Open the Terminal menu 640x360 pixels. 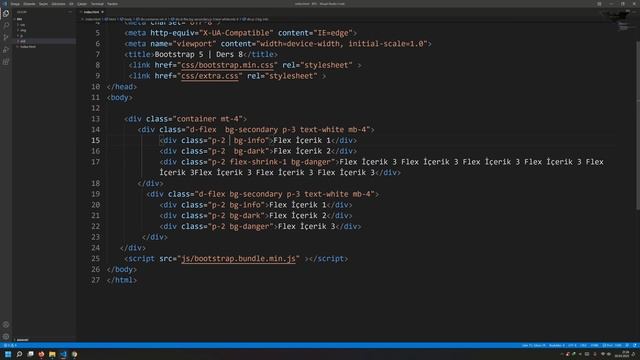tap(97, 4)
